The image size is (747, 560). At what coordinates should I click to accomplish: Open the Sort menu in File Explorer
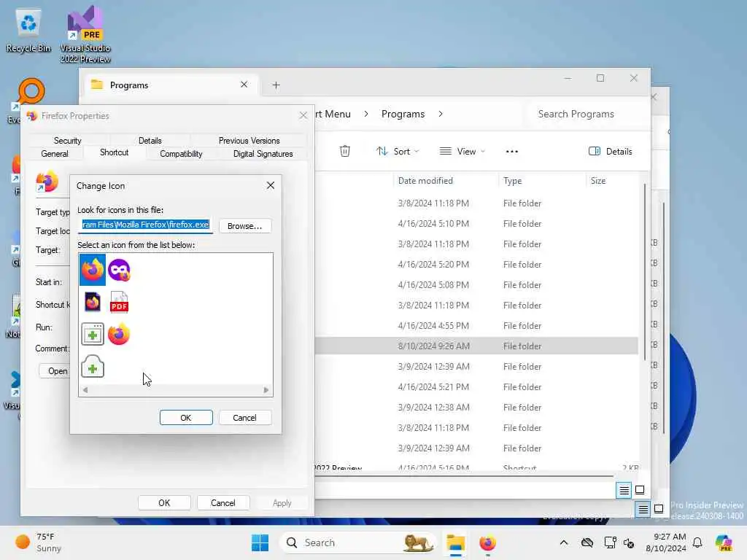(x=398, y=152)
